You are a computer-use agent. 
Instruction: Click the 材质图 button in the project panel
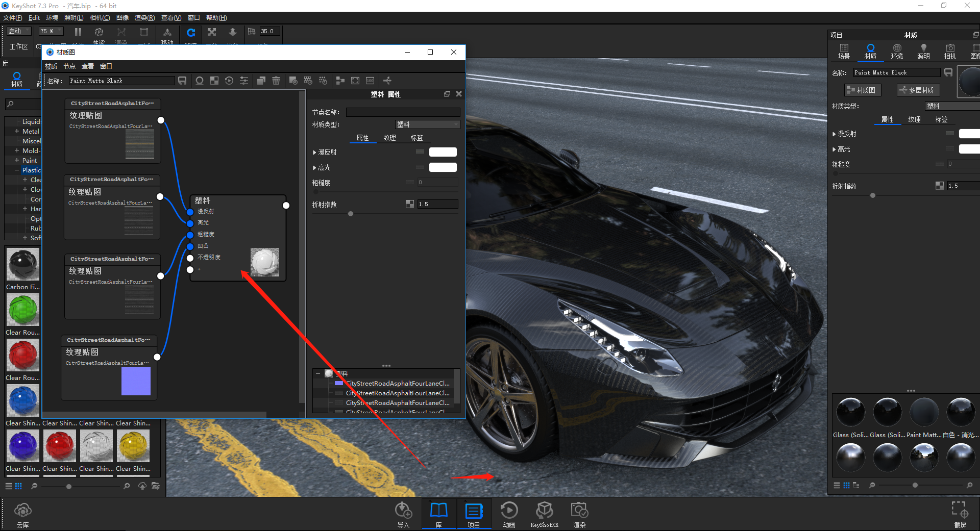pos(862,90)
